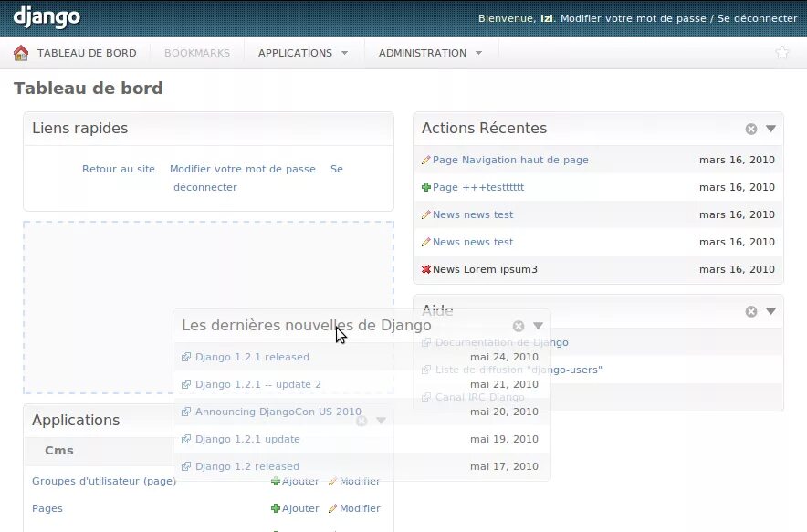Close the Les dernières nouvelles de Django module
Image resolution: width=807 pixels, height=532 pixels.
[x=519, y=326]
